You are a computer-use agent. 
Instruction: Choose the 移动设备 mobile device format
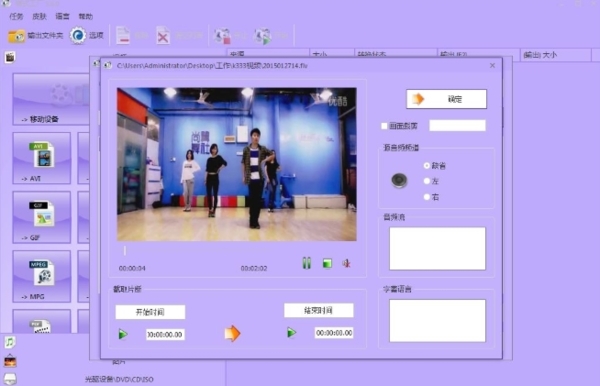coord(51,99)
